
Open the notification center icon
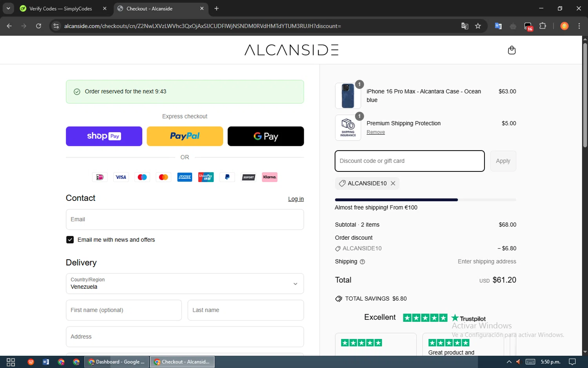point(572,362)
